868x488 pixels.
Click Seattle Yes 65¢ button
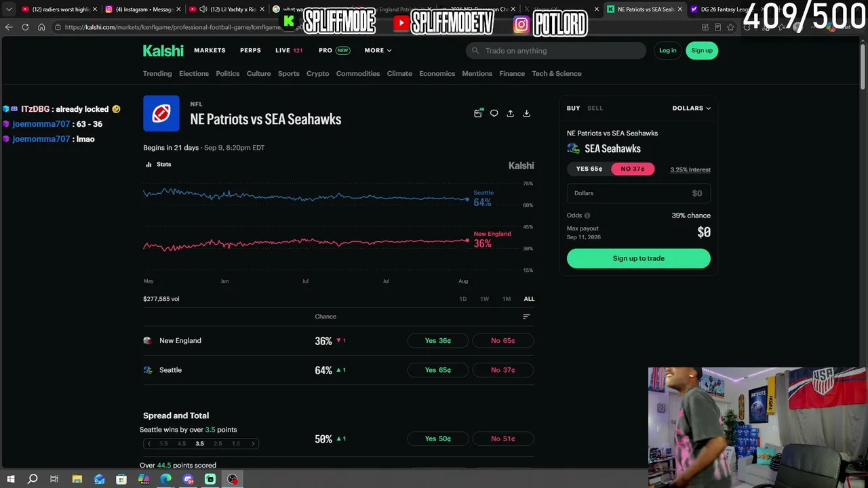click(x=437, y=370)
